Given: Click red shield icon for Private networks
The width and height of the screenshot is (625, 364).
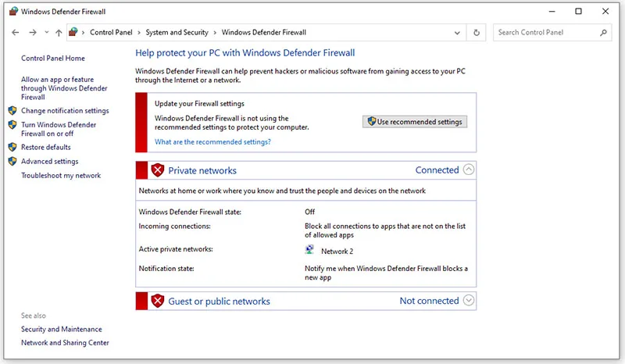Looking at the screenshot, I should coord(158,170).
